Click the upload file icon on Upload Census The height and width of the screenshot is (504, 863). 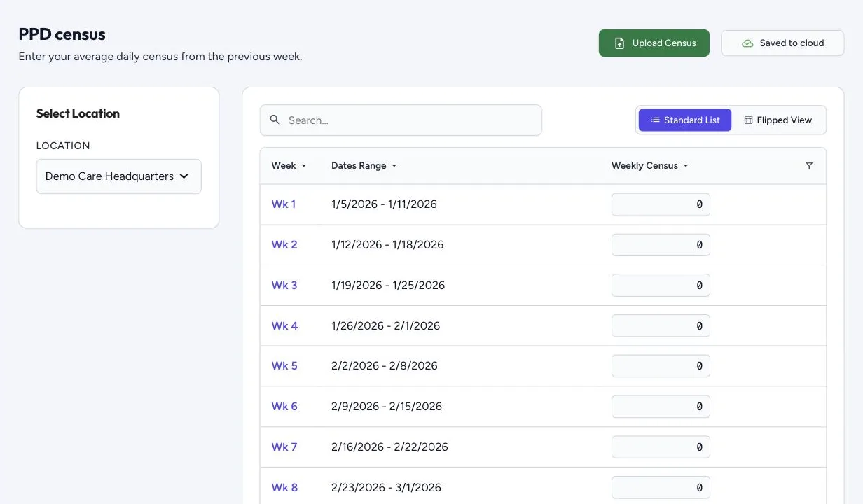(619, 43)
